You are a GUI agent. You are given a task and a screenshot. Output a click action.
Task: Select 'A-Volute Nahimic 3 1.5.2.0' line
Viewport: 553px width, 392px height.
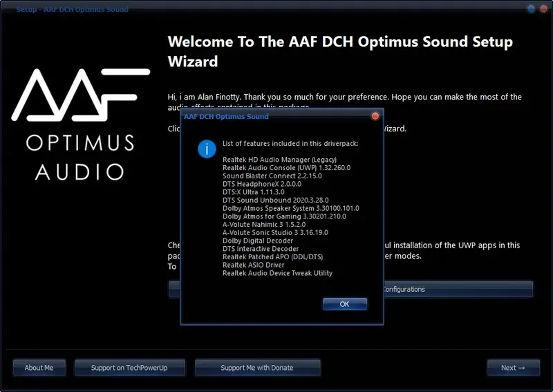(264, 225)
